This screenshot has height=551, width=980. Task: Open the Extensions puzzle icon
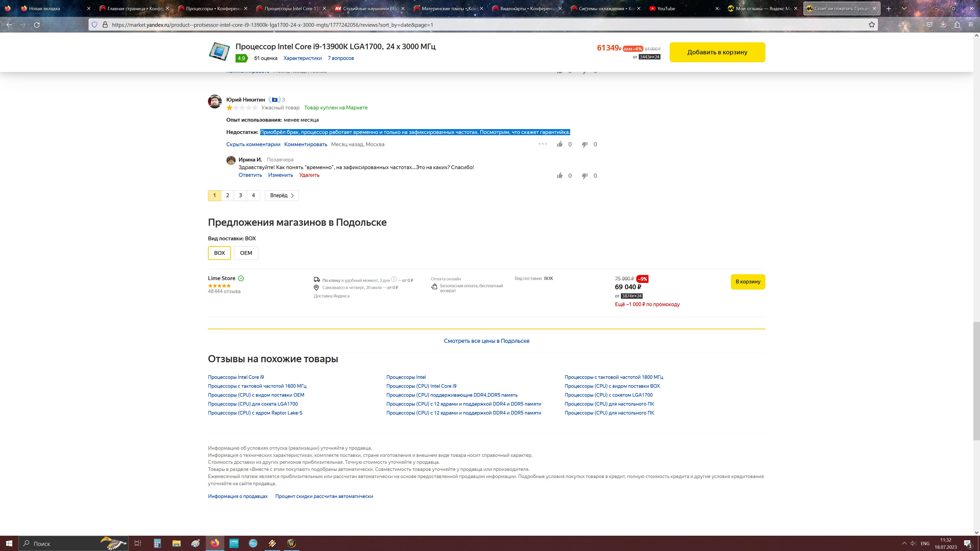click(x=957, y=25)
